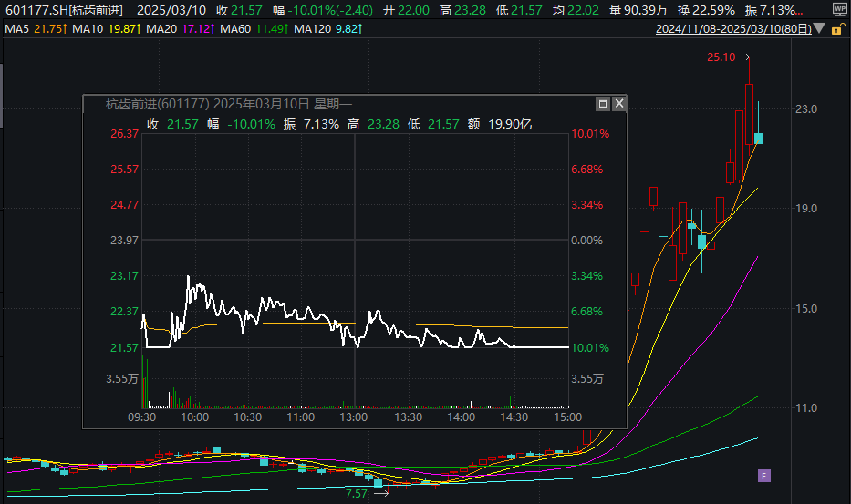This screenshot has height=504, width=851.
Task: Maximize the intraday popup window
Action: coord(602,104)
